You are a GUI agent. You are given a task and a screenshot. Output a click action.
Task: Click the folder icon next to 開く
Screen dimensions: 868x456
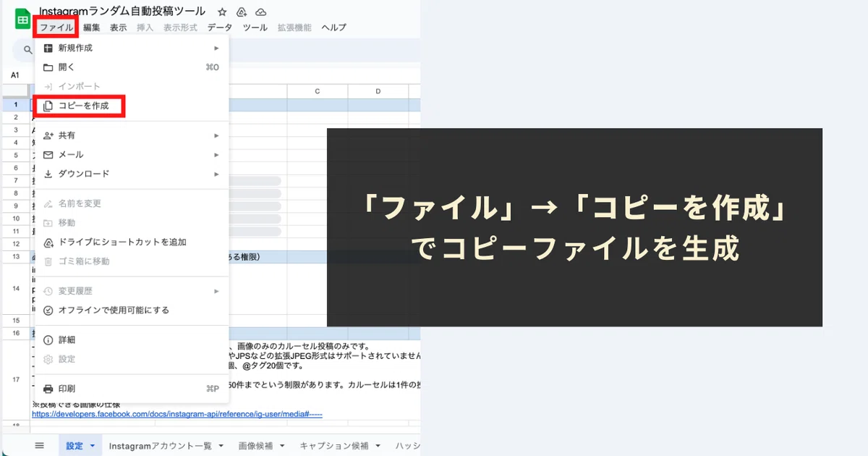tap(48, 67)
